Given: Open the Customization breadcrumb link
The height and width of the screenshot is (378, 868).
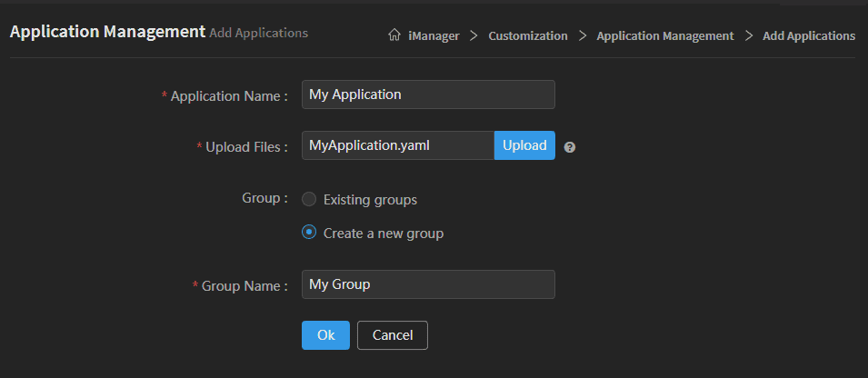Looking at the screenshot, I should (527, 35).
